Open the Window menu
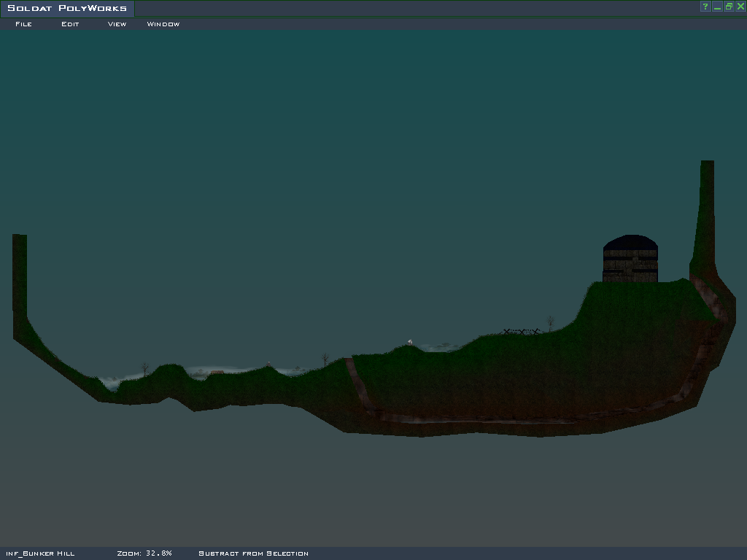This screenshot has height=560, width=747. click(x=163, y=24)
